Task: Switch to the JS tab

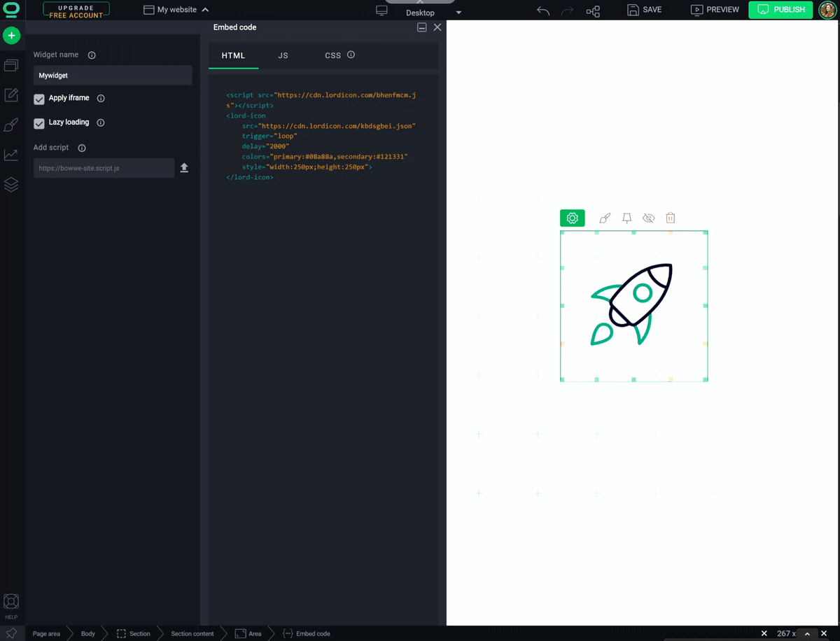Action: click(x=283, y=55)
